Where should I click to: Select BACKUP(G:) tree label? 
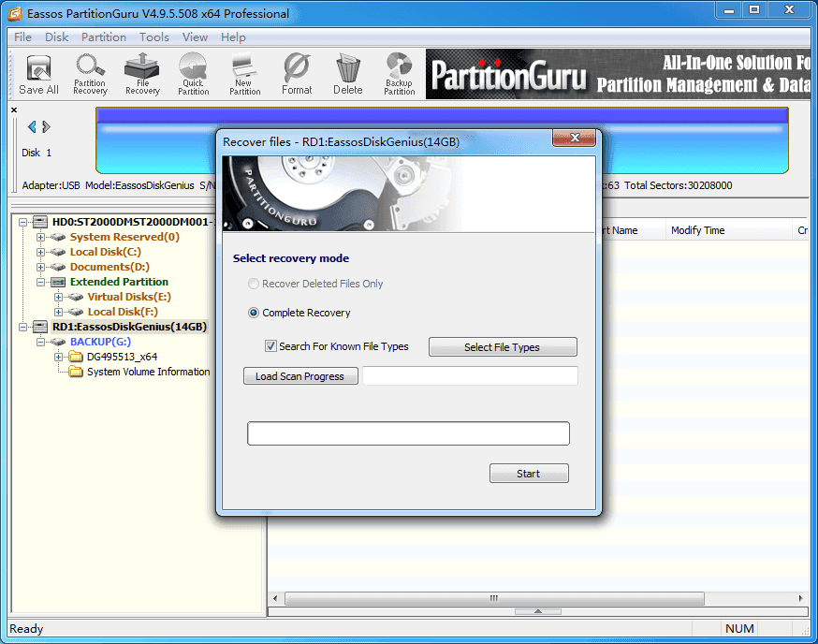tap(100, 342)
